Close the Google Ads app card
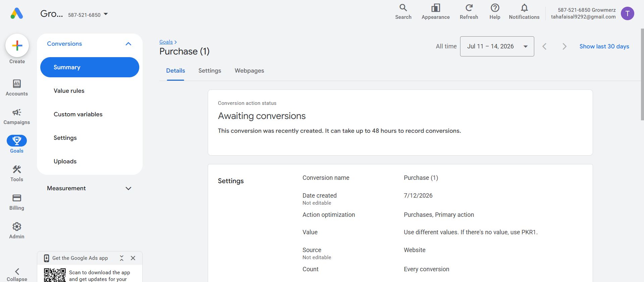This screenshot has height=282, width=644. [133, 258]
